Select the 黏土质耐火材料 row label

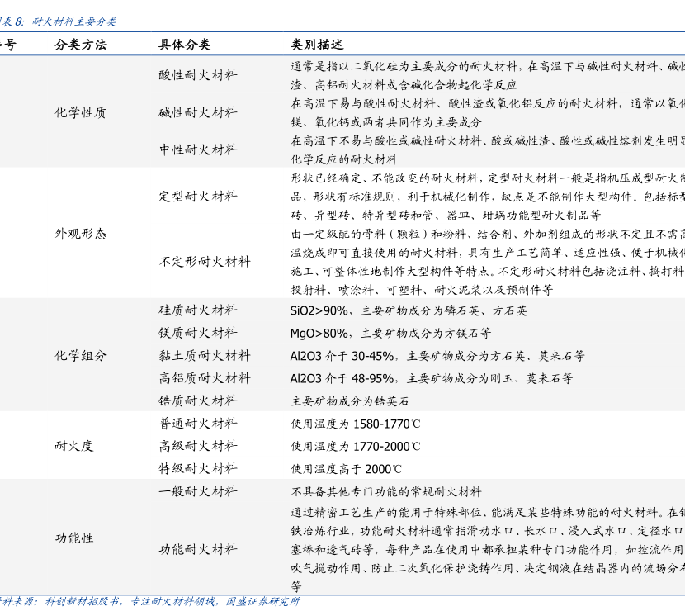pos(205,356)
